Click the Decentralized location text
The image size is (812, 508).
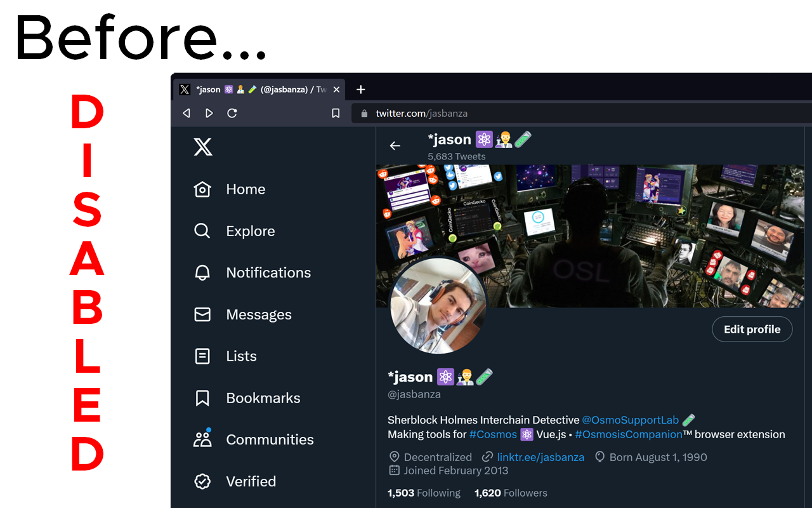pos(438,457)
